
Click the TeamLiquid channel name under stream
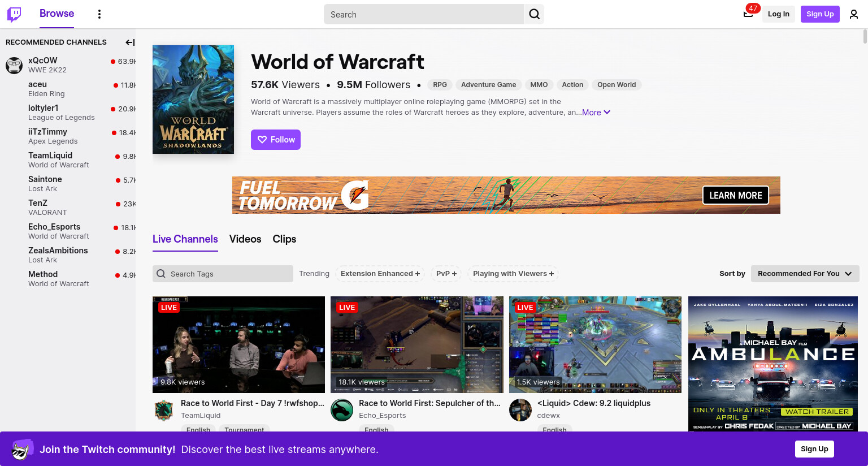201,416
